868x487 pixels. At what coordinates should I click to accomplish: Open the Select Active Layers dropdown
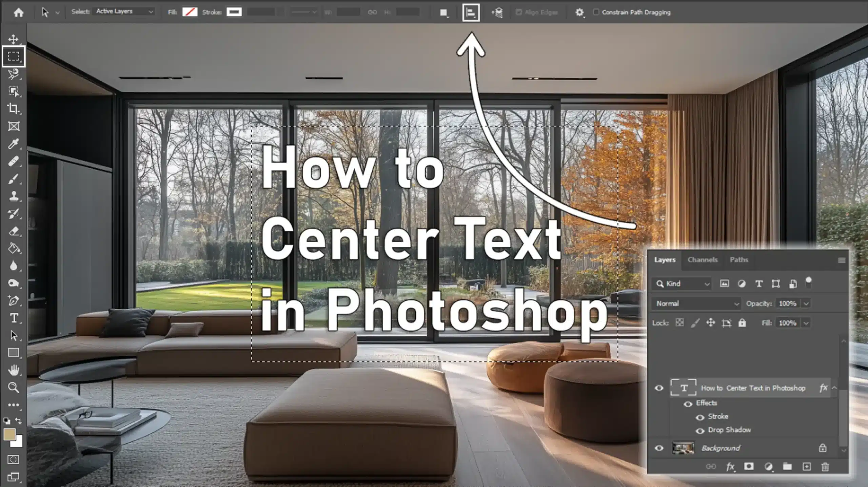124,12
